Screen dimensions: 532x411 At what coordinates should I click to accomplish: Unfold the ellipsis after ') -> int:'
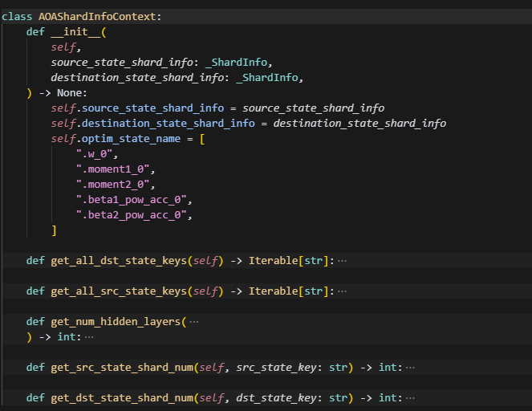(x=89, y=337)
